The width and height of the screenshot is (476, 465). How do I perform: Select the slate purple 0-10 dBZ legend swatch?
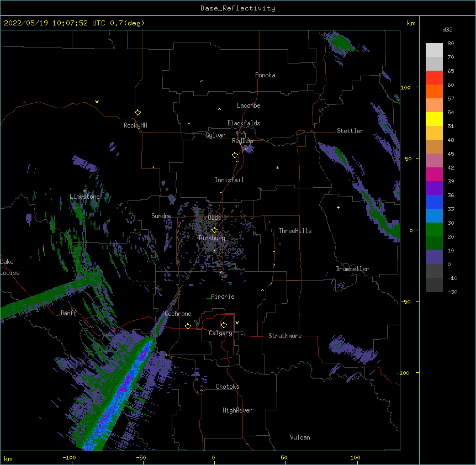[x=434, y=257]
